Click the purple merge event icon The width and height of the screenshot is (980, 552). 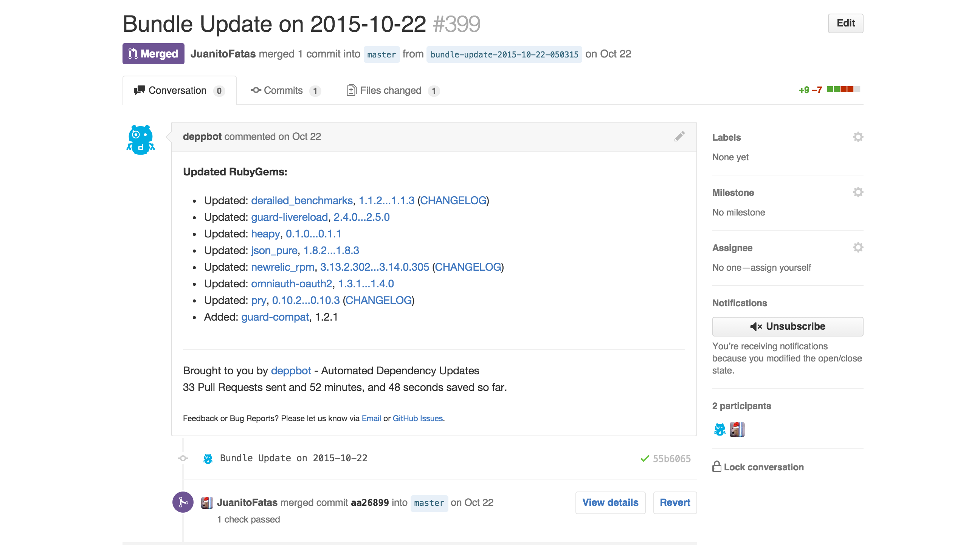tap(183, 502)
